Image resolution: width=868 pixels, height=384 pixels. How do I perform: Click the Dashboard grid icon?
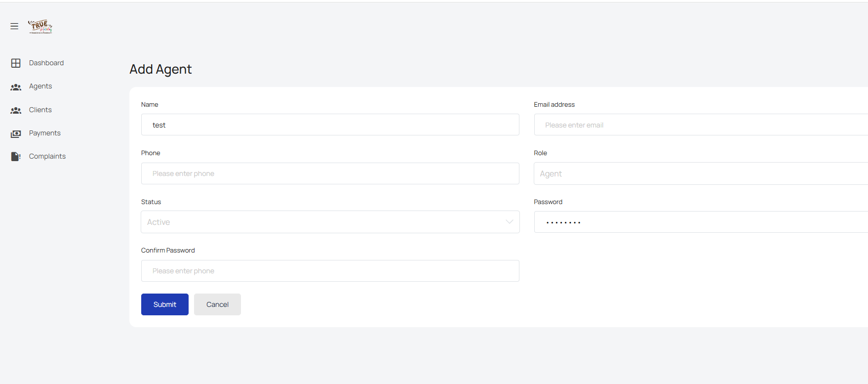16,63
